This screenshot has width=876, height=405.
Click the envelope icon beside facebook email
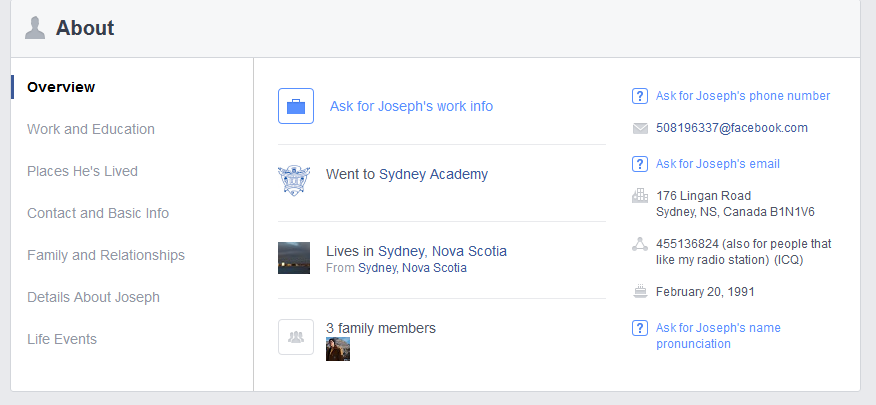(x=640, y=128)
